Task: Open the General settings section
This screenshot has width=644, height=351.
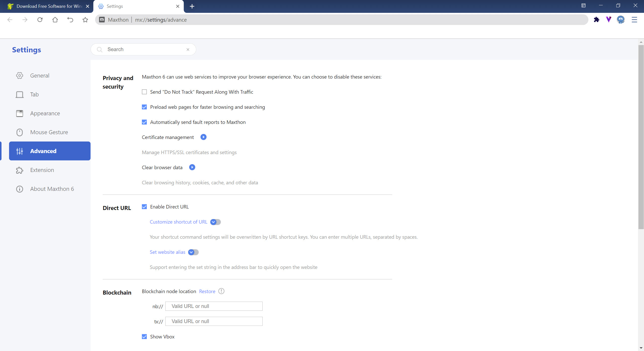Action: [x=50, y=76]
